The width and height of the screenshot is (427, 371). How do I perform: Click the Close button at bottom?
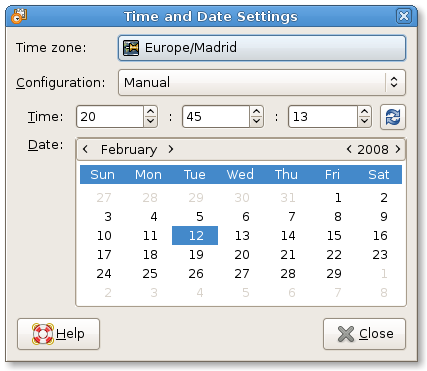[364, 334]
